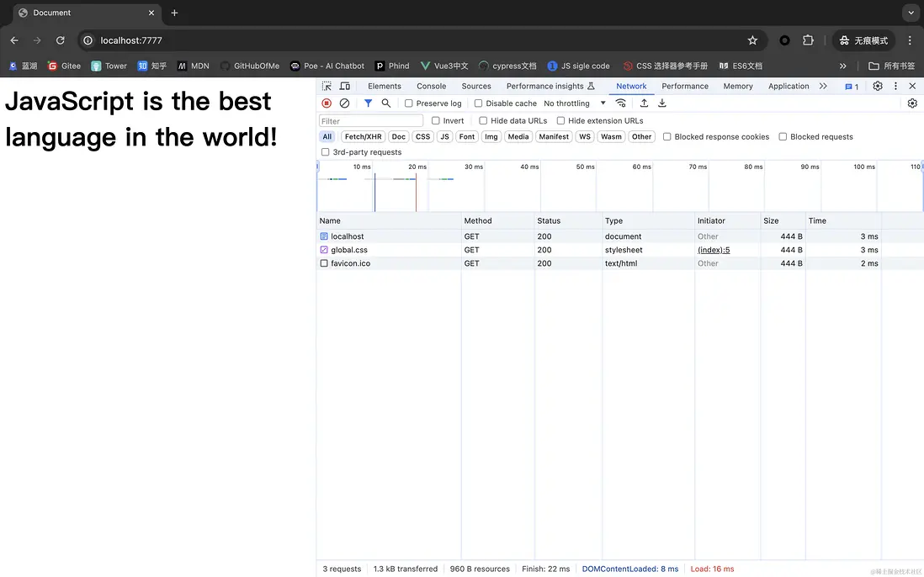Viewport: 924px width, 577px height.
Task: Open the network search magnifier
Action: pos(386,103)
